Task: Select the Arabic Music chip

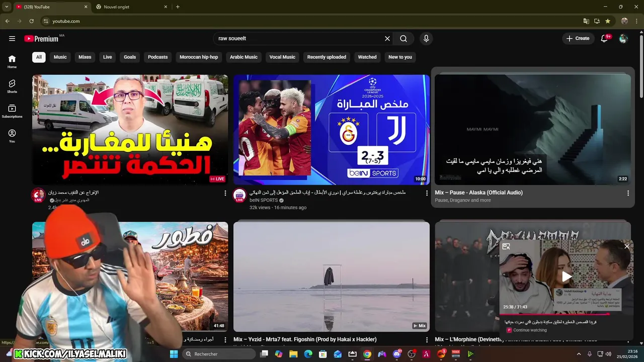Action: click(x=244, y=57)
